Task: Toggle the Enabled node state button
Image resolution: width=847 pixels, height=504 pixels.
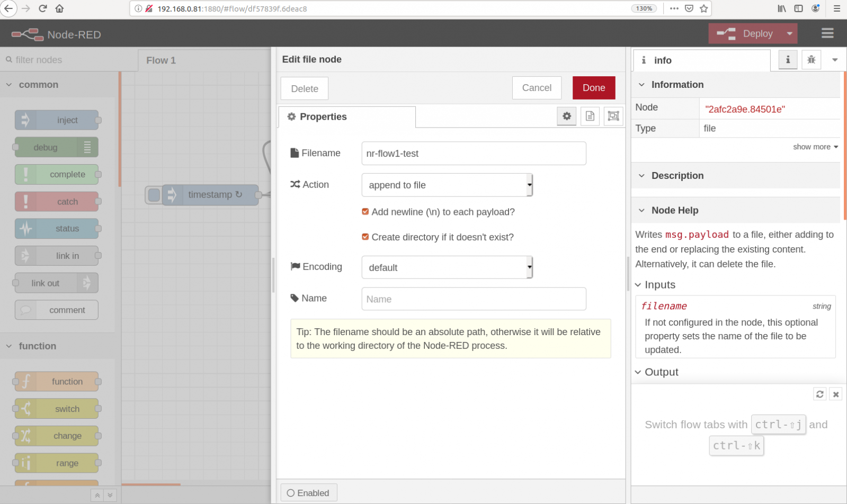Action: pyautogui.click(x=308, y=493)
